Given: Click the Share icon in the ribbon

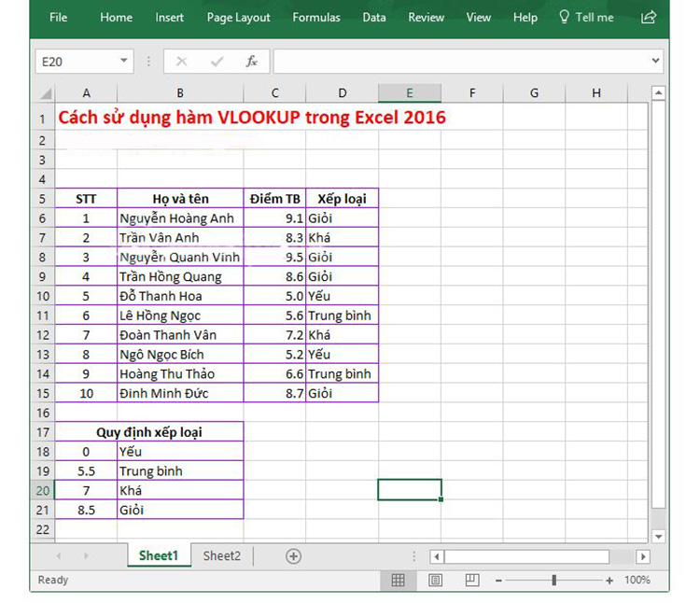Looking at the screenshot, I should point(649,18).
